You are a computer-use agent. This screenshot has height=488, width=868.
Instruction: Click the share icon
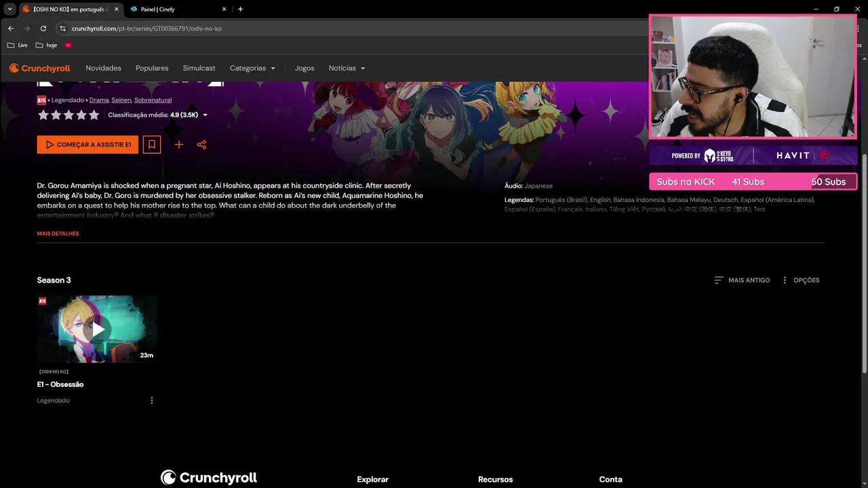click(201, 144)
